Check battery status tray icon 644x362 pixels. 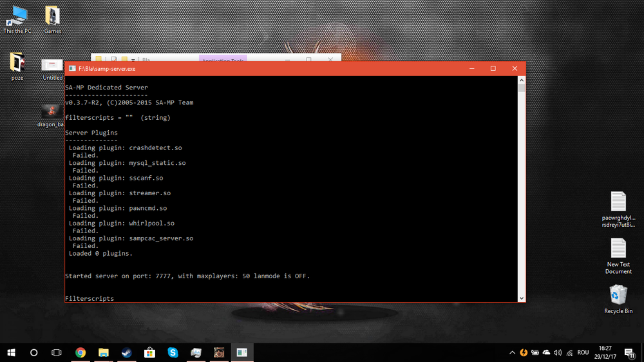pos(535,352)
